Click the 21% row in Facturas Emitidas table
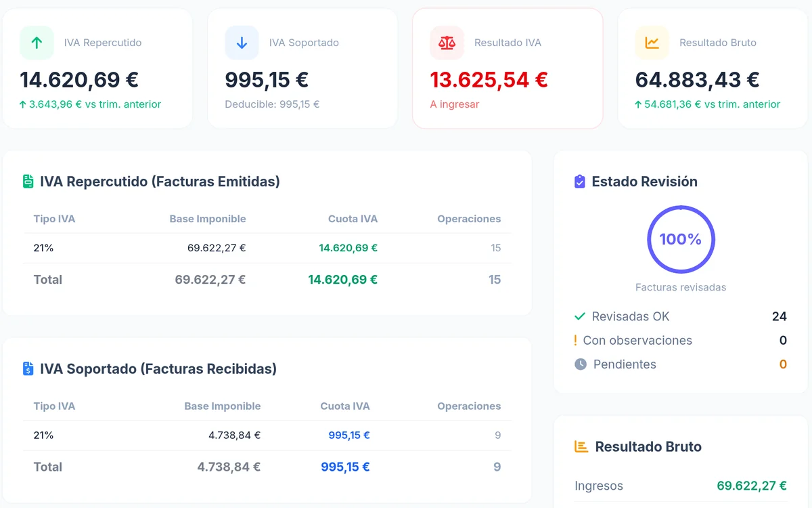 [x=267, y=248]
